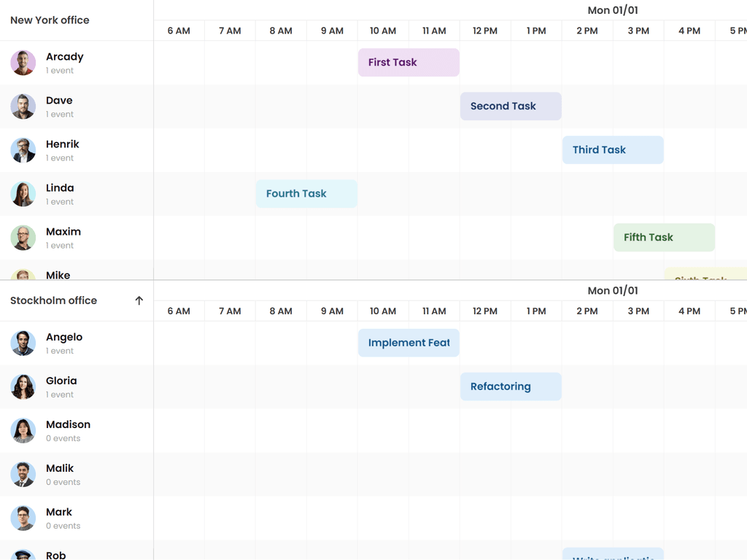The width and height of the screenshot is (747, 560).
Task: Select the Second Task event bar
Action: click(x=510, y=106)
